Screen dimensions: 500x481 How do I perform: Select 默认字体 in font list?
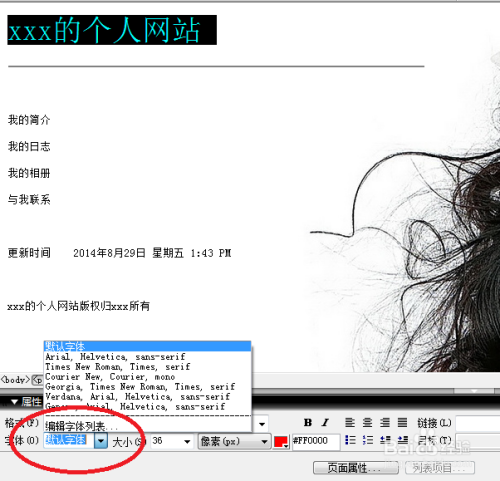(x=147, y=346)
